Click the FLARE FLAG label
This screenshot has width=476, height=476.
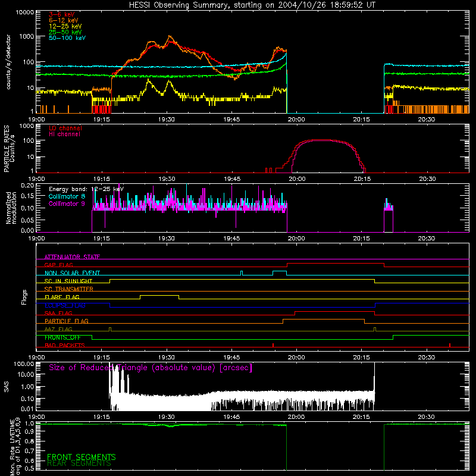coord(62,297)
